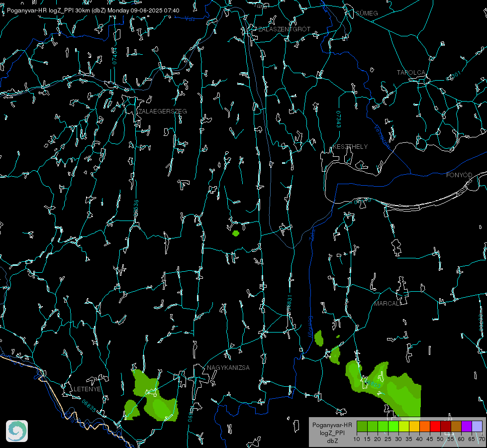Screen dimensions: 487x448
Task: Choose the 45-50 dBZ red swatch
Action: (x=435, y=426)
